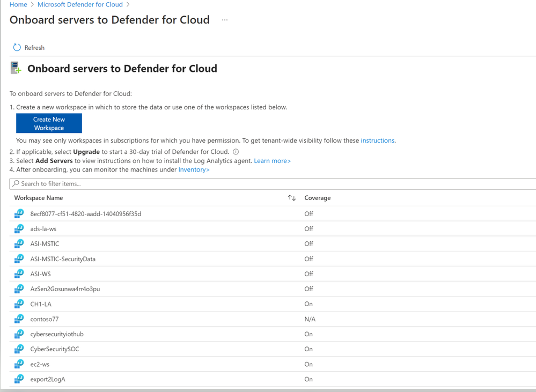Screen dimensions: 536x392
Task: Click the Off coverage value for ASI-MSTIC-SecurityData
Action: pyautogui.click(x=309, y=258)
